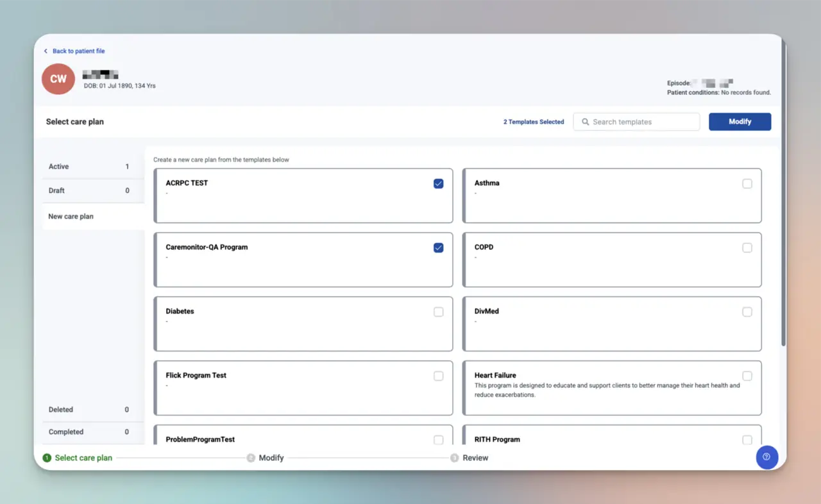The image size is (821, 504).
Task: Select the New care plan tab
Action: coord(94,217)
